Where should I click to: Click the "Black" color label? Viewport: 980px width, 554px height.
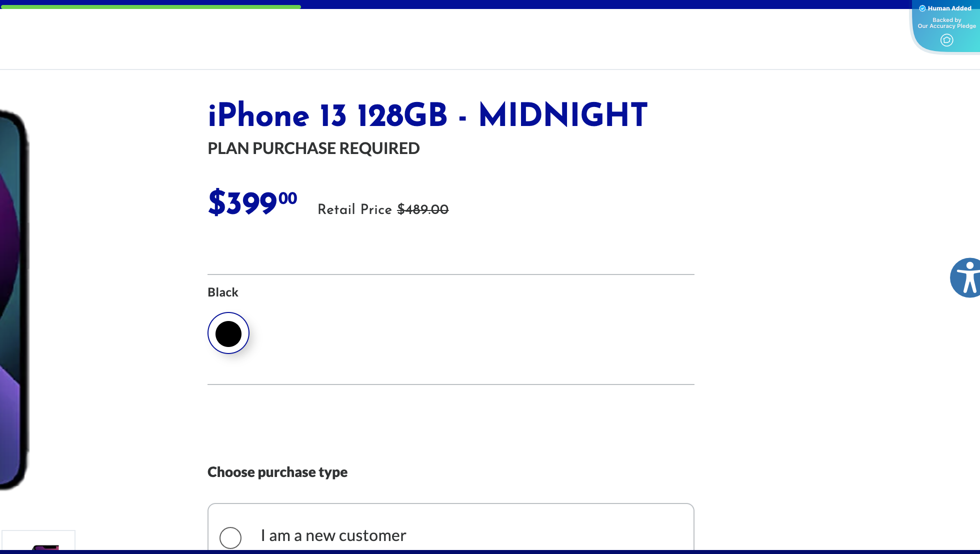tap(222, 292)
